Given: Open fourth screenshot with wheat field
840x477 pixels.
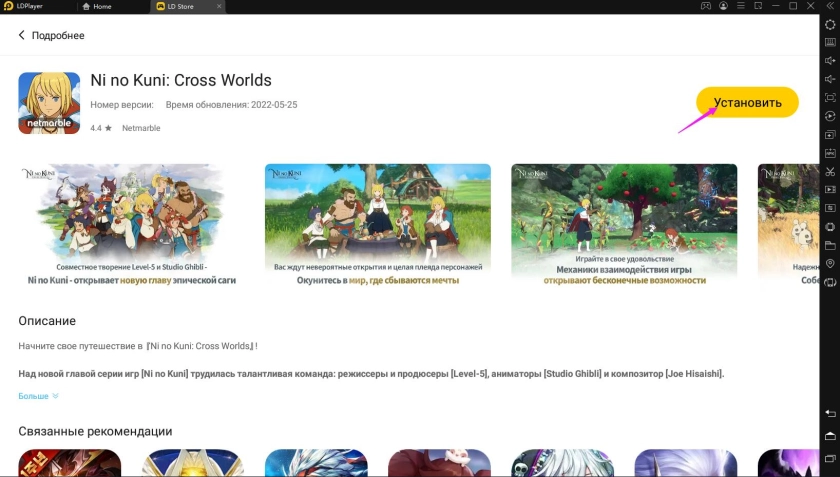Looking at the screenshot, I should [x=788, y=225].
